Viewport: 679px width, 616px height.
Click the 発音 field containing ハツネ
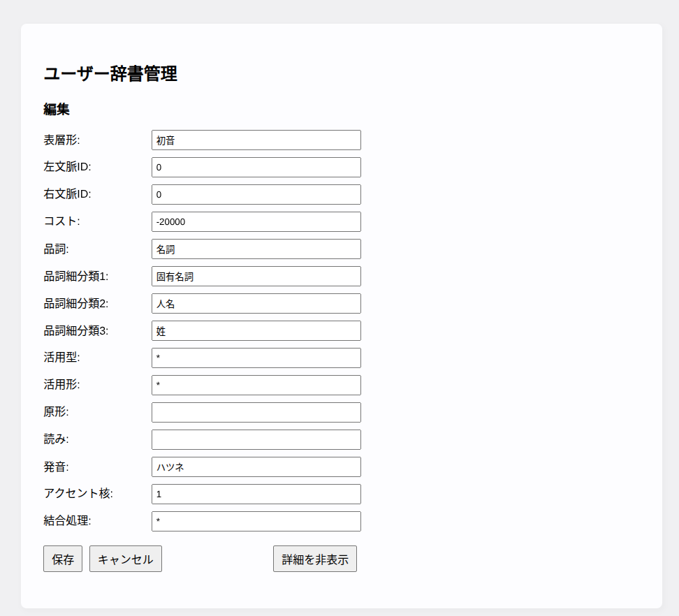(x=256, y=467)
